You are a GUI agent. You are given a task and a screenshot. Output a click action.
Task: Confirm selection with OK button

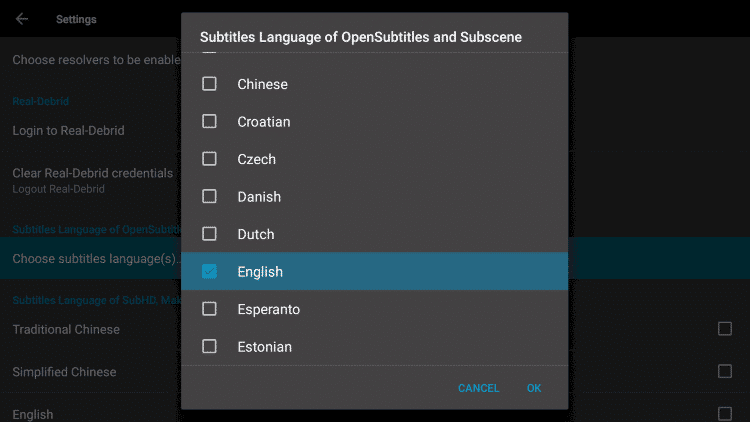click(534, 388)
